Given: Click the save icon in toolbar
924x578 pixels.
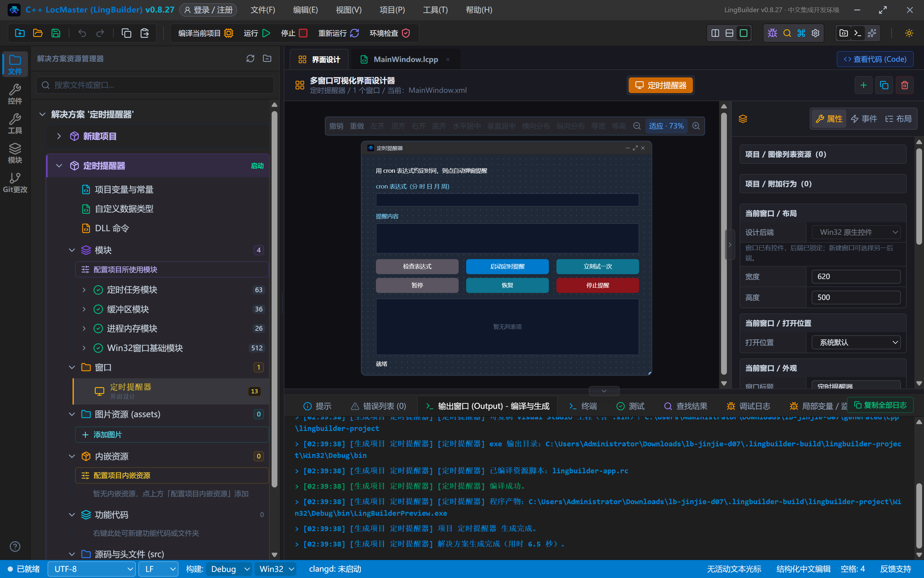Looking at the screenshot, I should 56,33.
